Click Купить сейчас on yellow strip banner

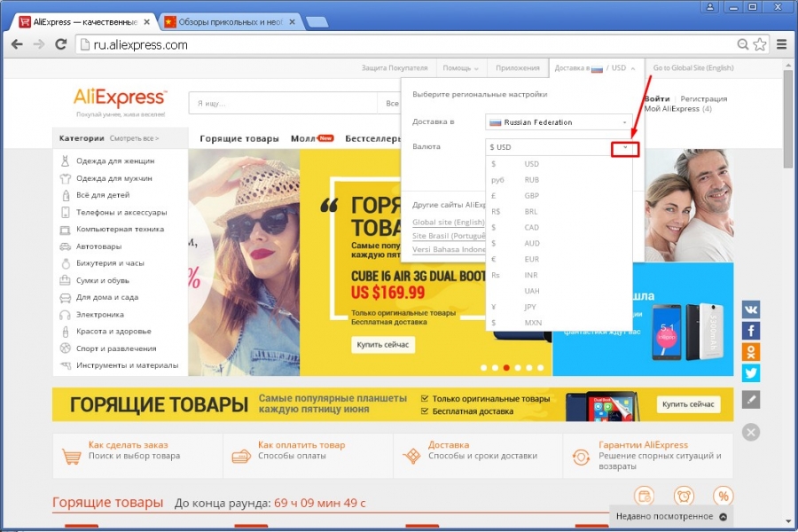click(x=688, y=404)
